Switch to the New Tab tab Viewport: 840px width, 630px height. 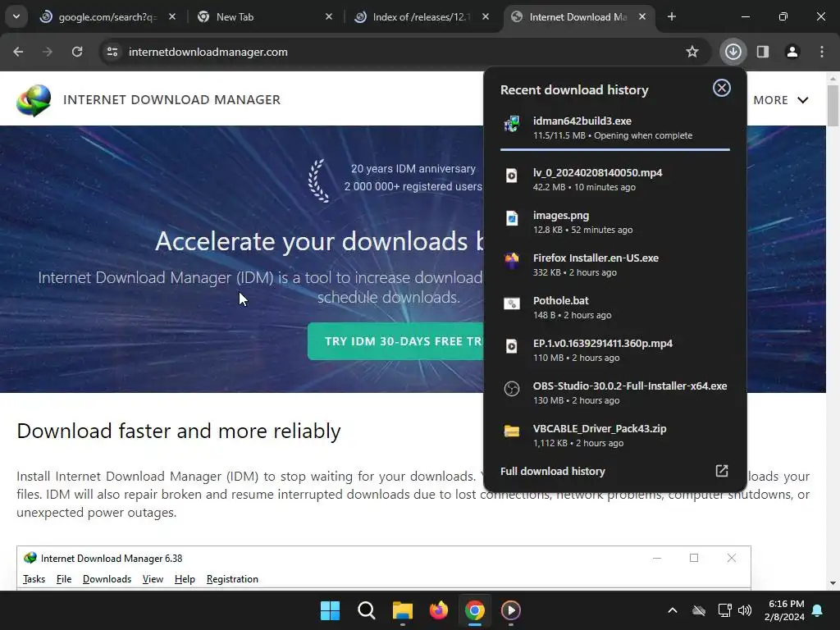264,17
